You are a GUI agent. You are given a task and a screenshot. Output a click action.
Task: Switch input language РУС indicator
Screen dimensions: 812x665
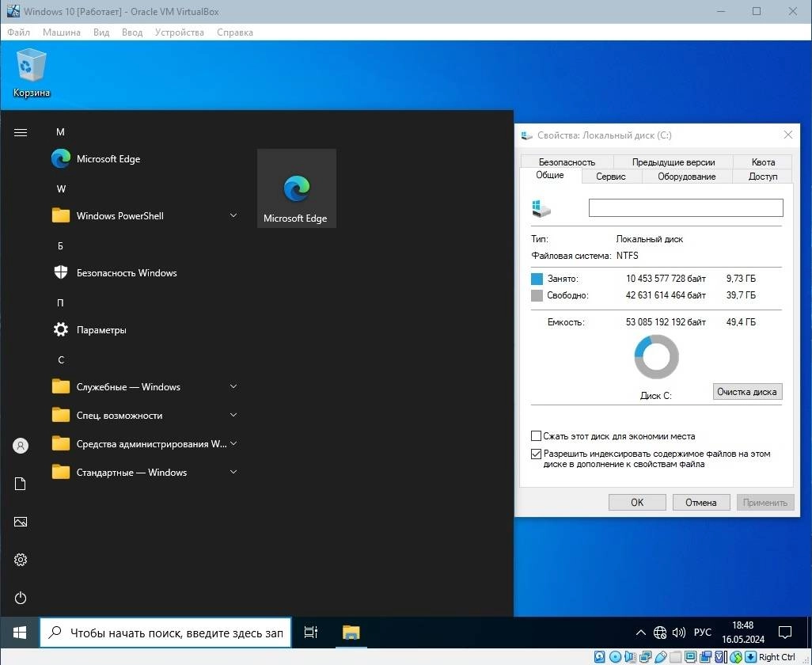point(702,633)
